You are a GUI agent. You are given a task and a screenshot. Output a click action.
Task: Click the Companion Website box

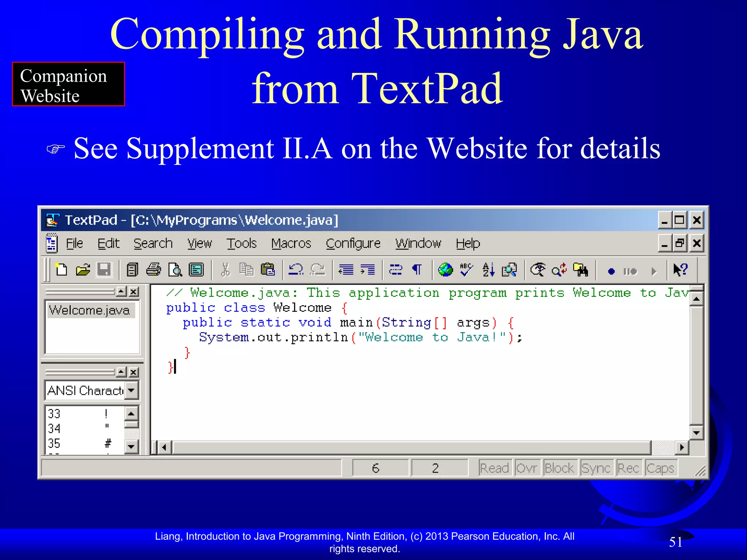69,84
